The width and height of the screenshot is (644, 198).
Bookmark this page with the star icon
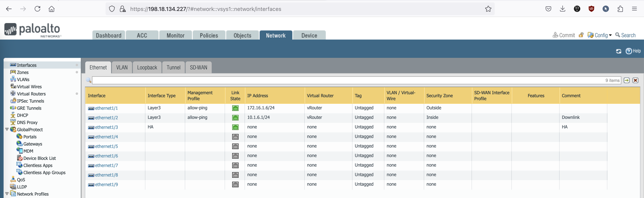[x=488, y=9]
